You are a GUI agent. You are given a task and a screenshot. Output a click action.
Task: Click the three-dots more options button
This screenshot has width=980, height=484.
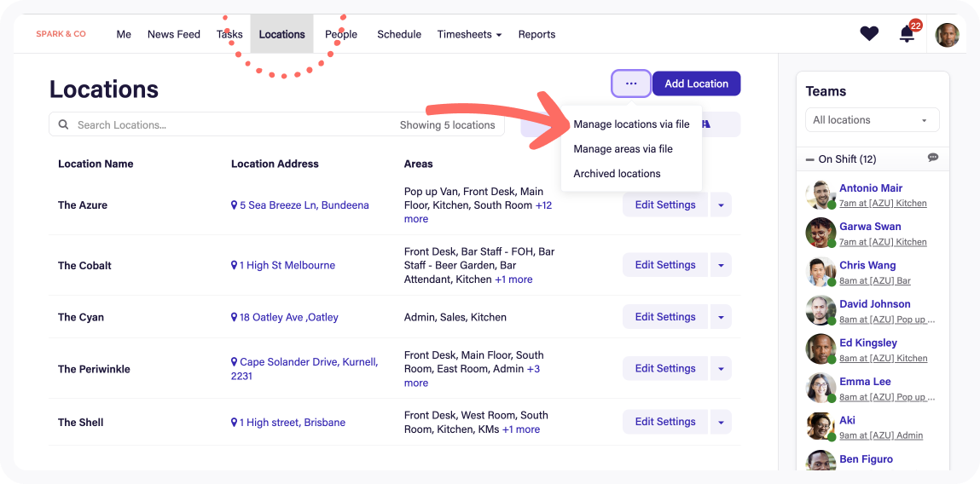pos(631,84)
